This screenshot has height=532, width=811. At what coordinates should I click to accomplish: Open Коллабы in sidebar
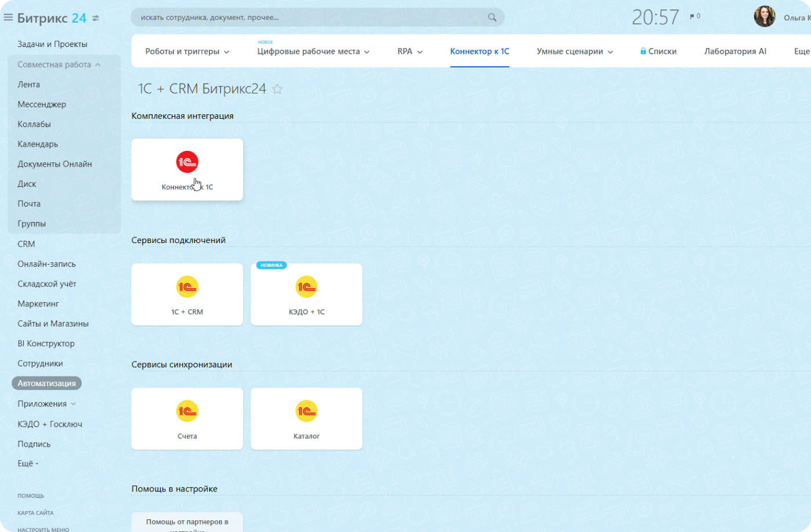(x=34, y=124)
